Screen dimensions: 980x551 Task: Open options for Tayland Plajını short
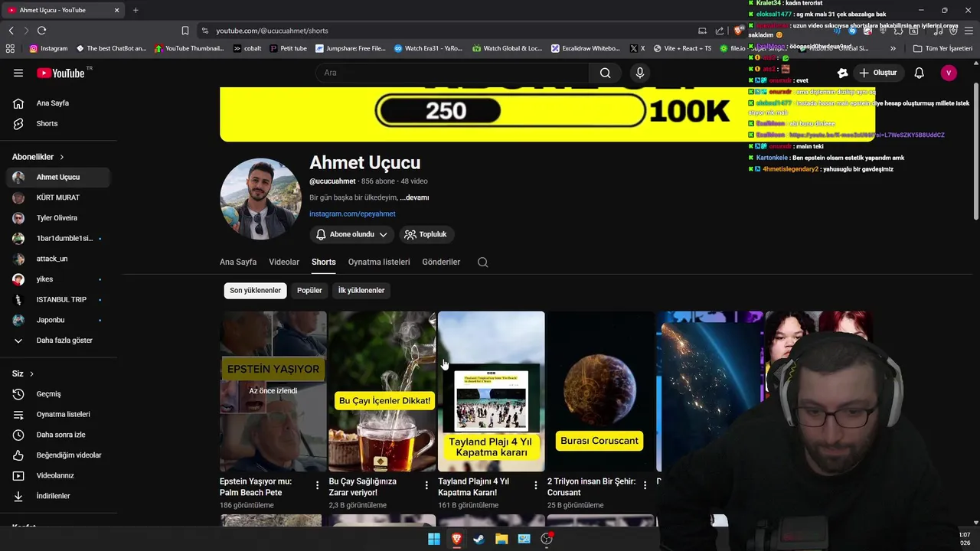pos(536,485)
